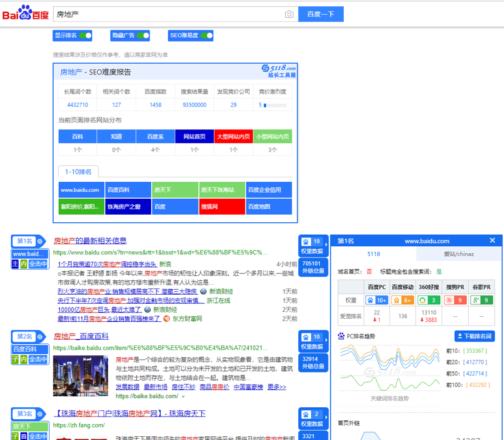Click the 32914 外链总量 badge

pyautogui.click(x=314, y=362)
